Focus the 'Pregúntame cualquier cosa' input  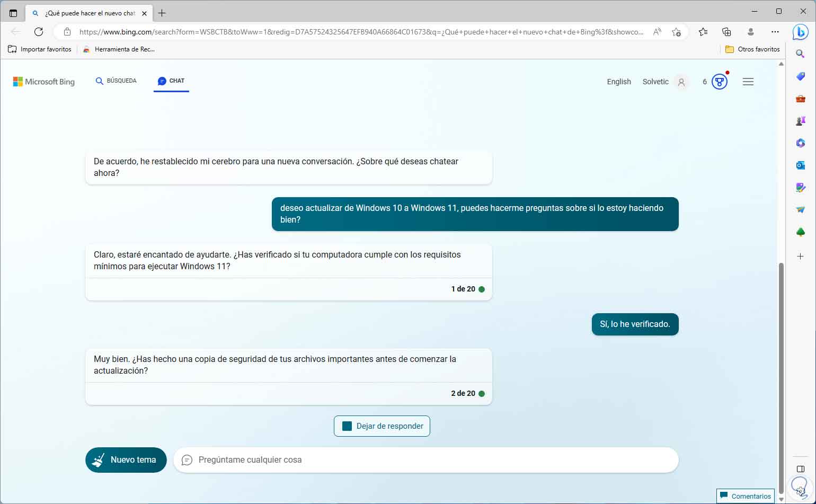426,460
